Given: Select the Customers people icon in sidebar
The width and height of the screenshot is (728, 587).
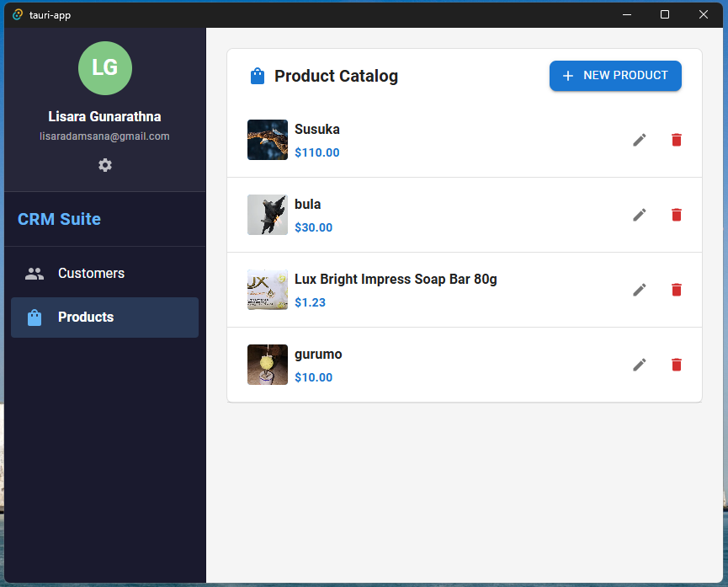Looking at the screenshot, I should (x=34, y=273).
